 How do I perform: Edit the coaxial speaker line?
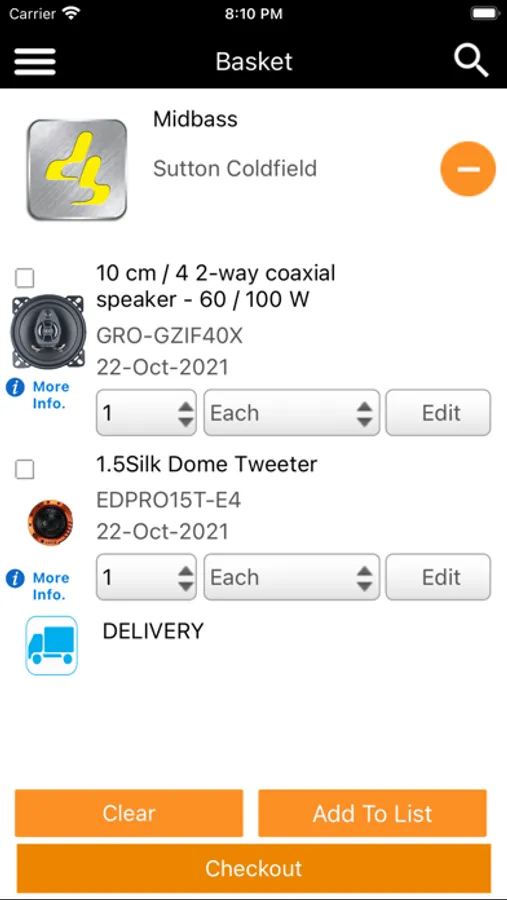point(438,413)
